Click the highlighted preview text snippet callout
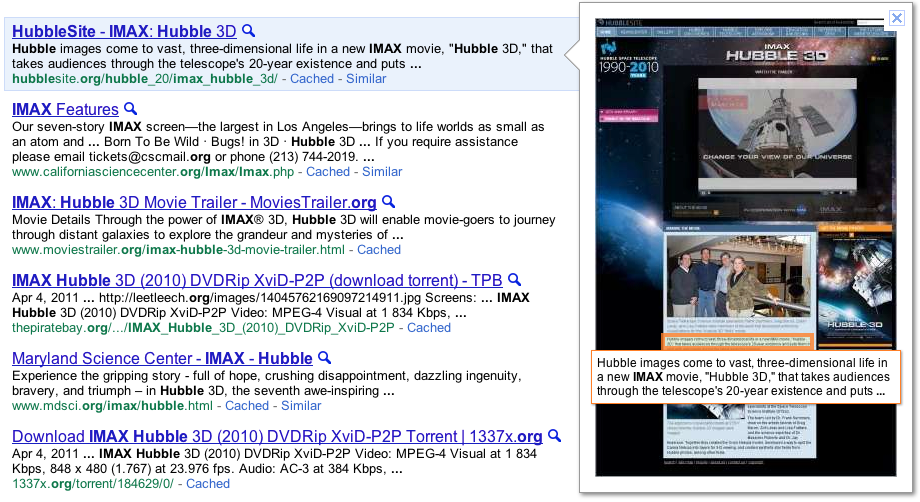The width and height of the screenshot is (920, 502). click(x=746, y=377)
